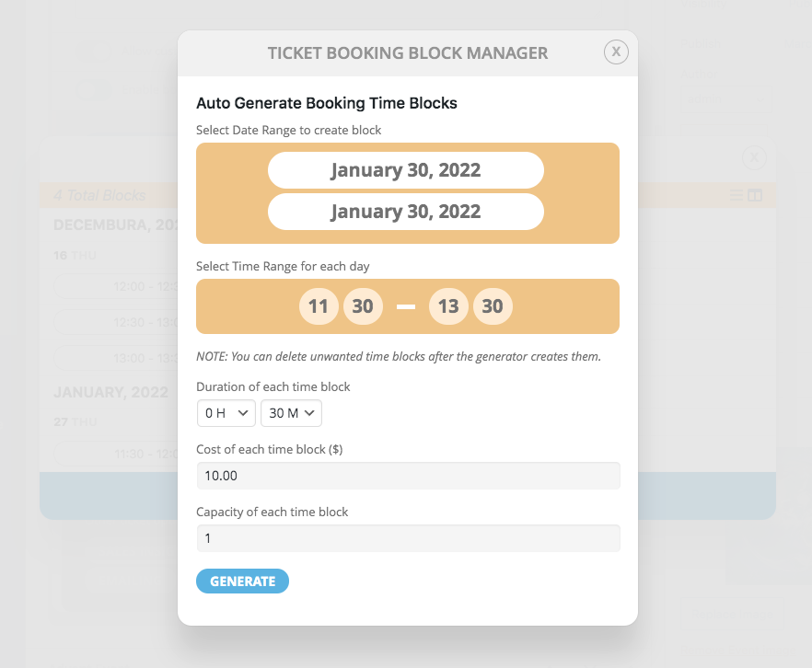Screen dimensions: 812x668
Task: Change the start minutes 30
Action: [x=363, y=306]
